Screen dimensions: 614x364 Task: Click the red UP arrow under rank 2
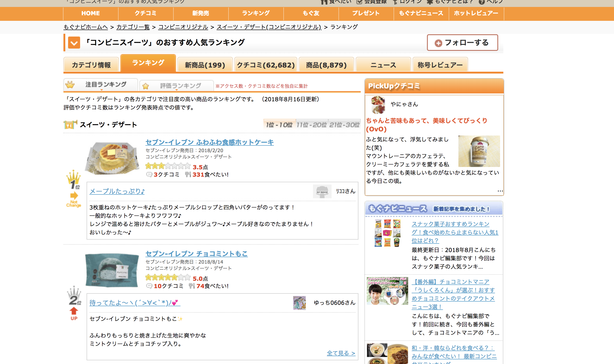click(74, 311)
